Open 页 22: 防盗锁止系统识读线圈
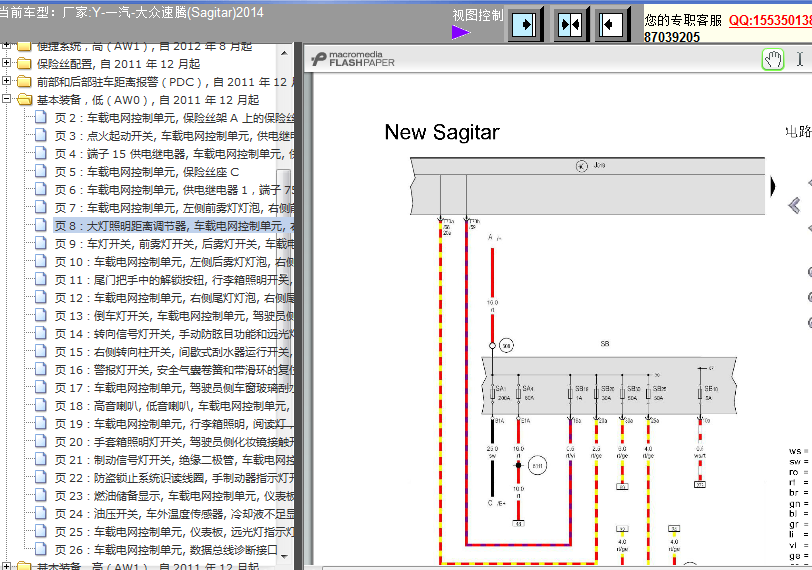 click(174, 478)
